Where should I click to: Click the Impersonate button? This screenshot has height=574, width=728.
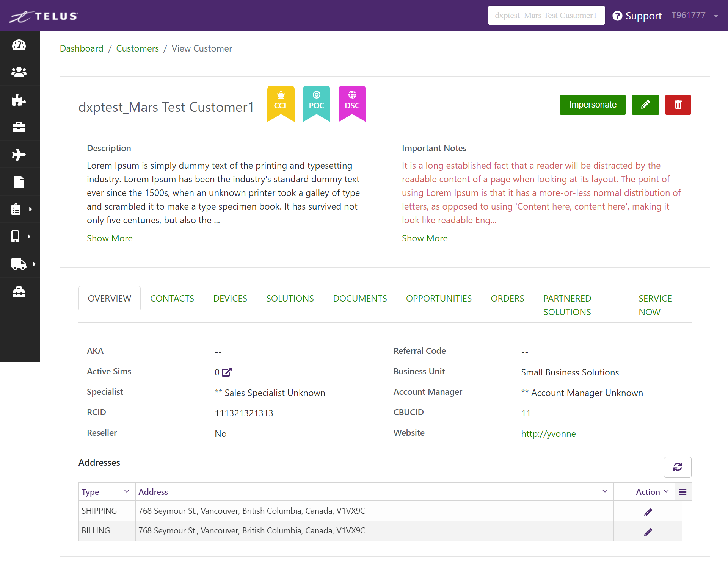pyautogui.click(x=593, y=105)
